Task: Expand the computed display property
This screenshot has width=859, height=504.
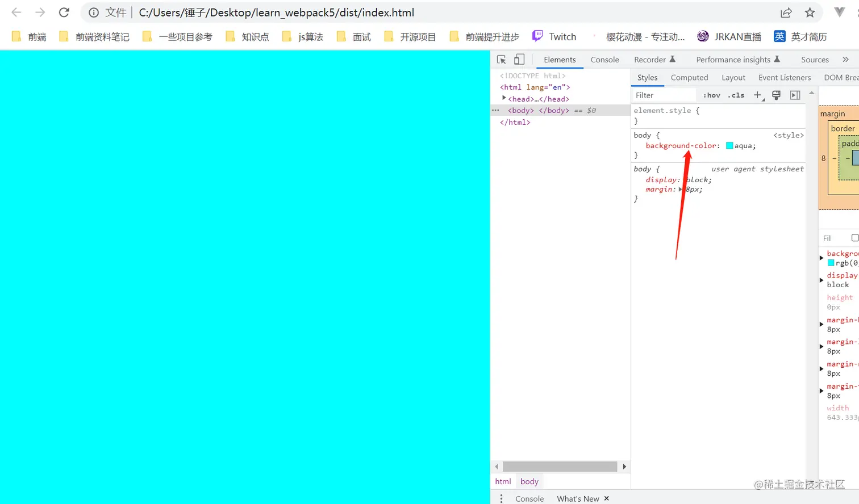Action: click(x=822, y=280)
